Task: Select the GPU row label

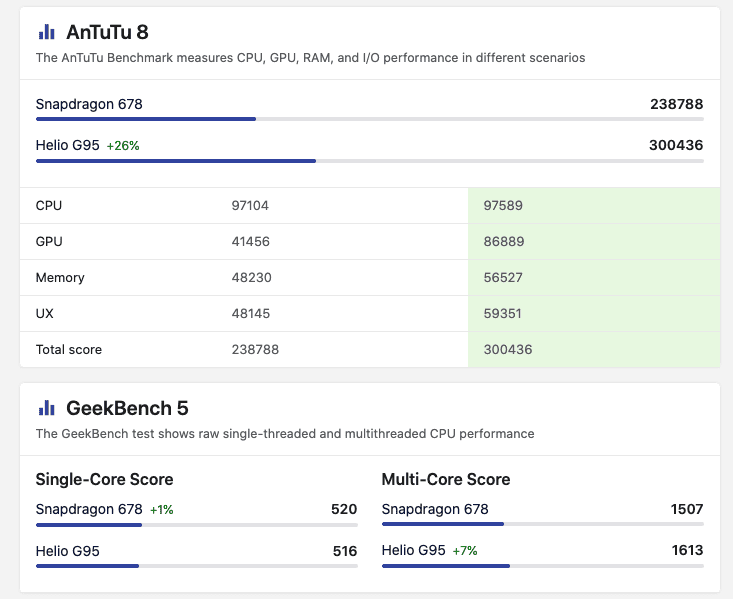Action: (49, 242)
